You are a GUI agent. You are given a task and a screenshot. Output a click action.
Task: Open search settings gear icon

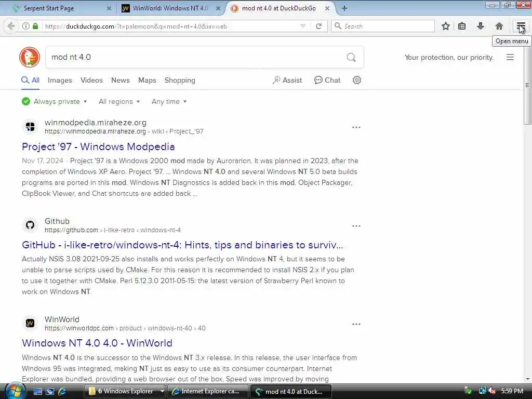point(356,80)
